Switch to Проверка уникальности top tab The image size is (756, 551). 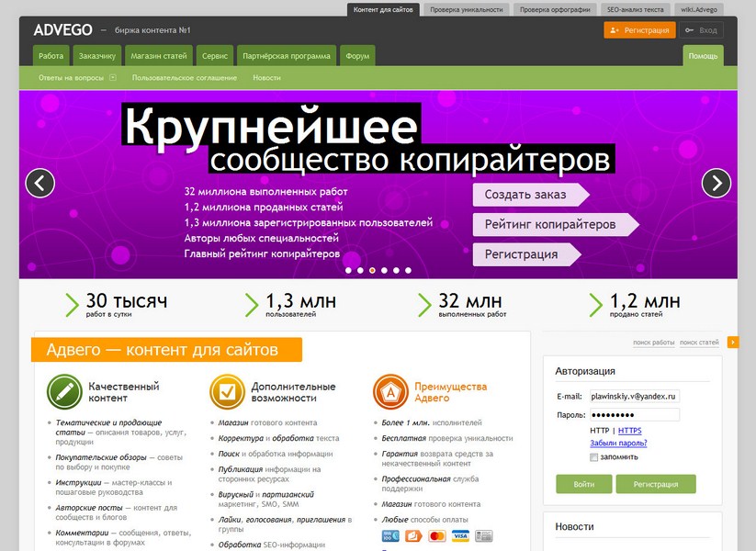pyautogui.click(x=467, y=9)
